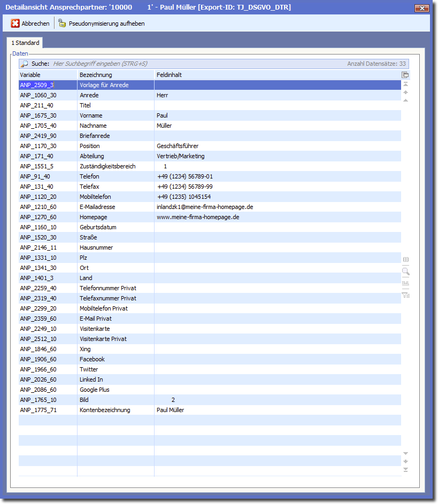Jump to last record arrow icon
The height and width of the screenshot is (504, 438).
(405, 470)
